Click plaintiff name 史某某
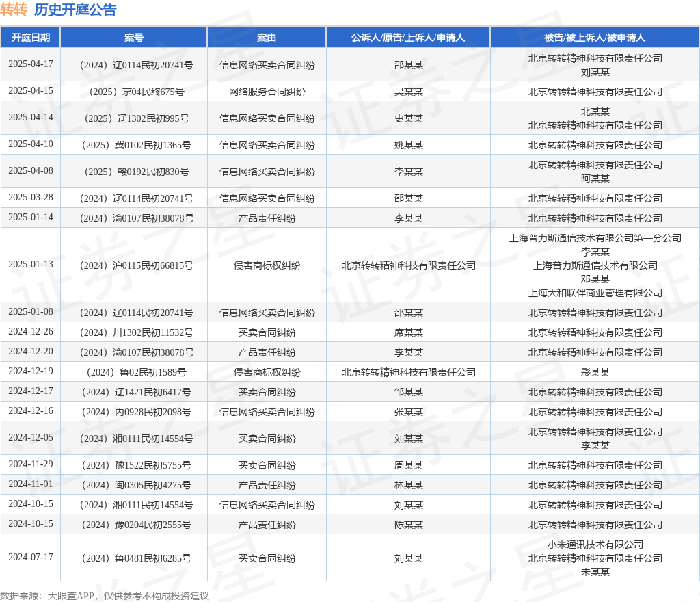 pos(409,118)
